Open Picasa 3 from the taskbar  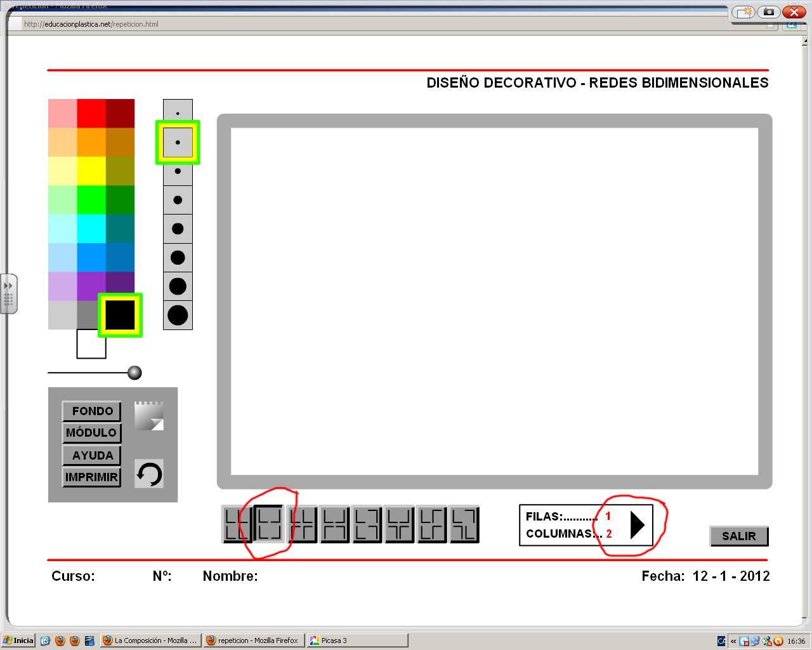coord(357,640)
